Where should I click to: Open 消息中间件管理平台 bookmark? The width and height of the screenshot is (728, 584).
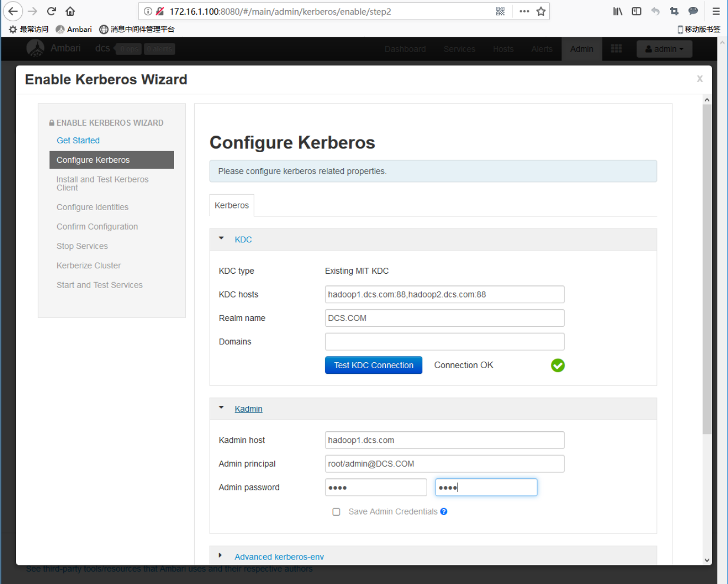click(137, 29)
